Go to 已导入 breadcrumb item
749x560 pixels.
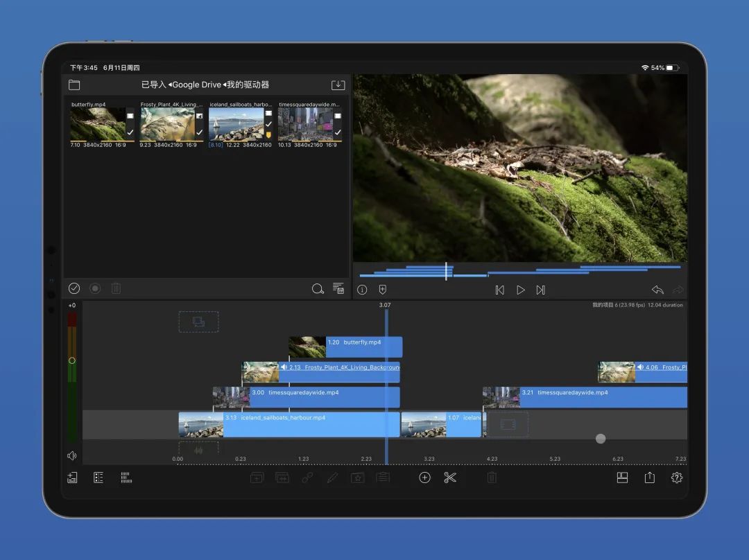[x=153, y=85]
